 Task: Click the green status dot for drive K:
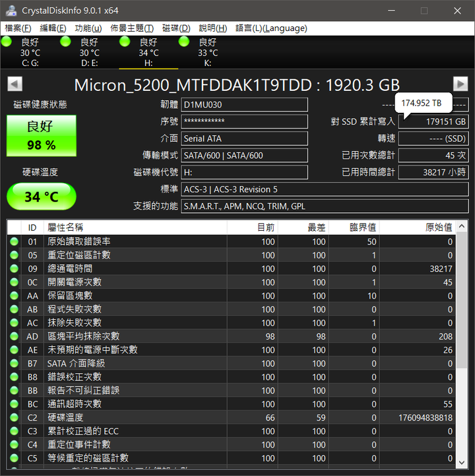pos(184,42)
